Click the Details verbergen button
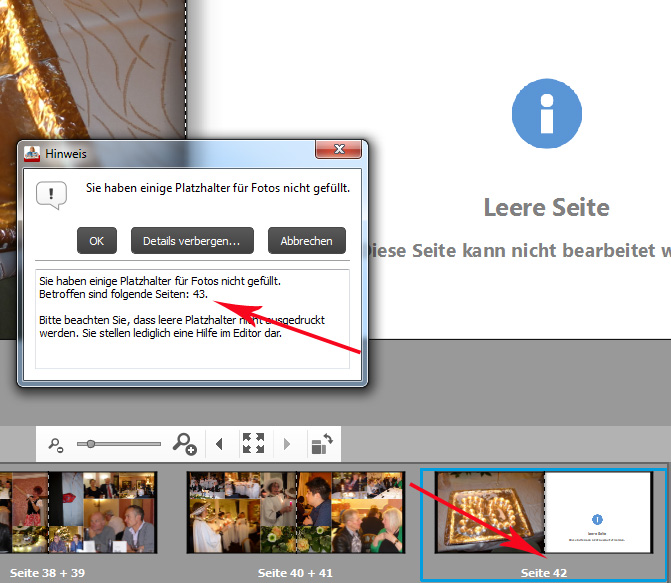The image size is (671, 583). (x=192, y=241)
